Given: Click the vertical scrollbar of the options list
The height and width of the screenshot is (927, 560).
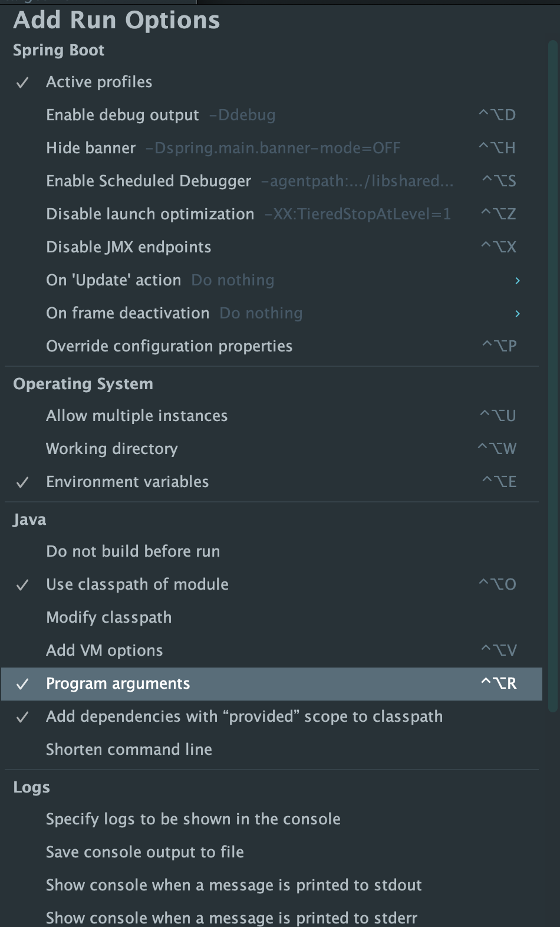Looking at the screenshot, I should (x=552, y=377).
